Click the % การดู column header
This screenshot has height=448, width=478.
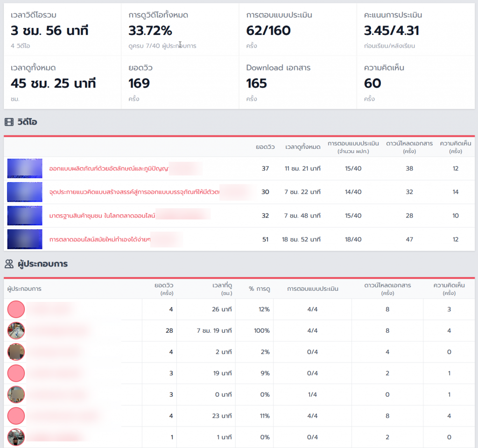tap(259, 289)
